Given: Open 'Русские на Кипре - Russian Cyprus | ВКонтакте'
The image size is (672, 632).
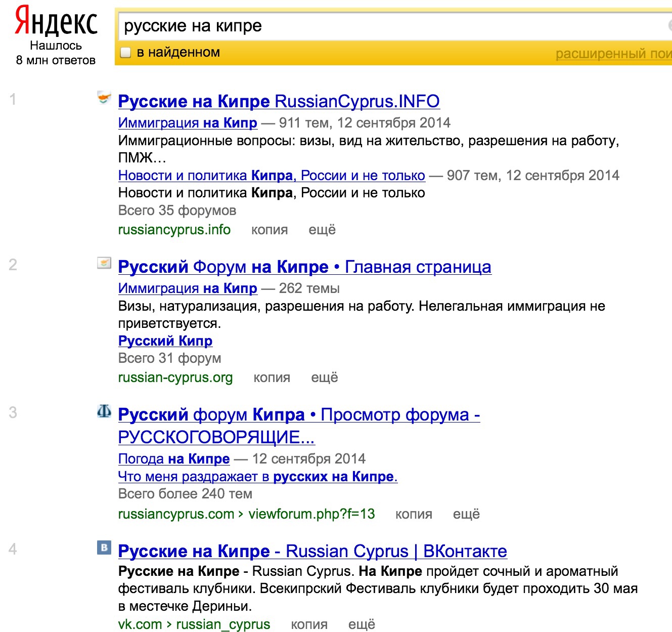Looking at the screenshot, I should click(312, 551).
